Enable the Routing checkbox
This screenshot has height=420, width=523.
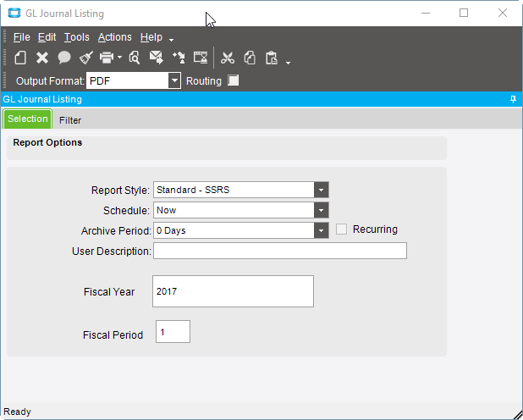233,80
